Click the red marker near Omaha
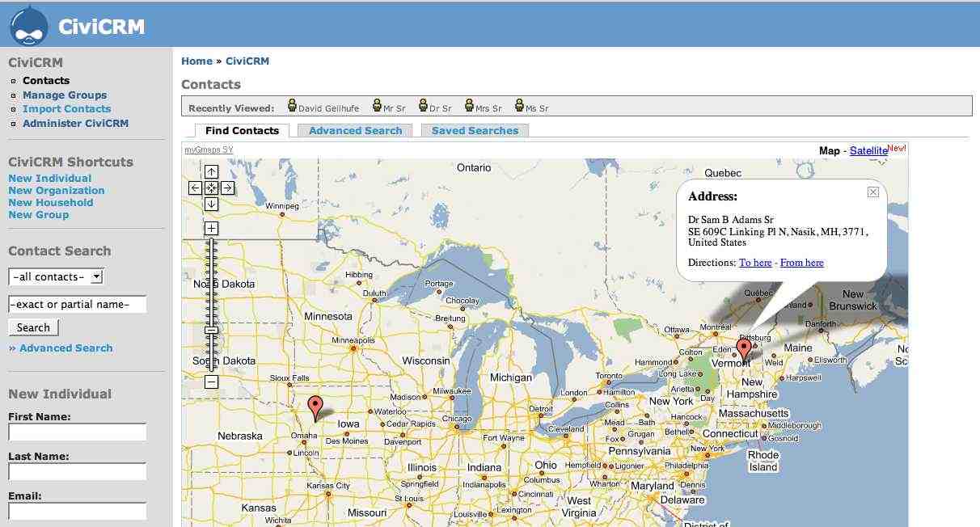The width and height of the screenshot is (980, 527). click(x=315, y=408)
